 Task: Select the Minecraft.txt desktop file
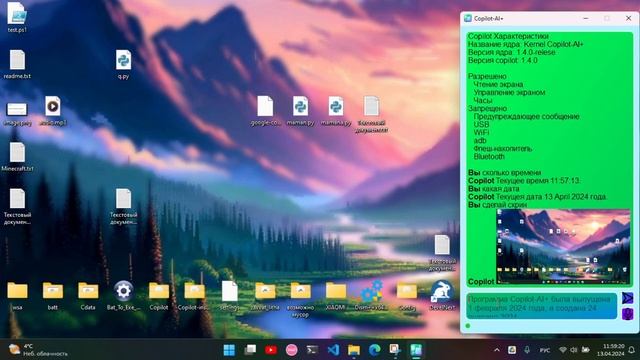pyautogui.click(x=17, y=157)
